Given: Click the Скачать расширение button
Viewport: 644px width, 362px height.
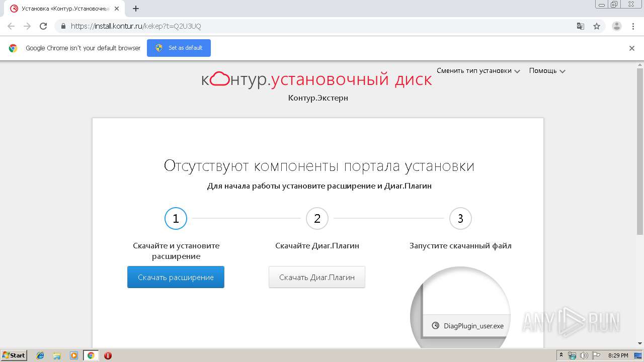Looking at the screenshot, I should [176, 277].
